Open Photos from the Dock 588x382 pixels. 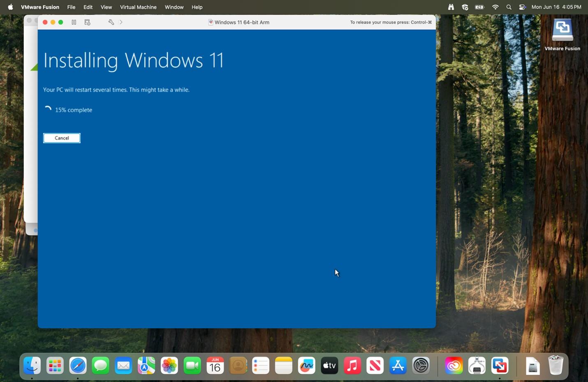(169, 365)
